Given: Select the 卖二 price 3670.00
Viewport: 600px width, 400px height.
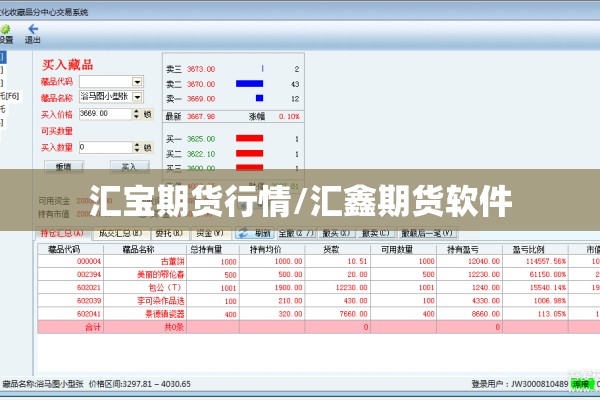Looking at the screenshot, I should click(x=201, y=84).
